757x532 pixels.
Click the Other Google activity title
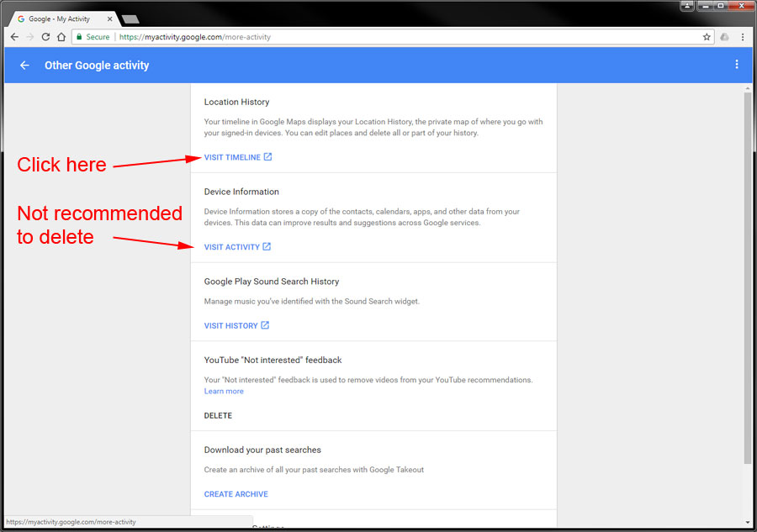pyautogui.click(x=97, y=65)
